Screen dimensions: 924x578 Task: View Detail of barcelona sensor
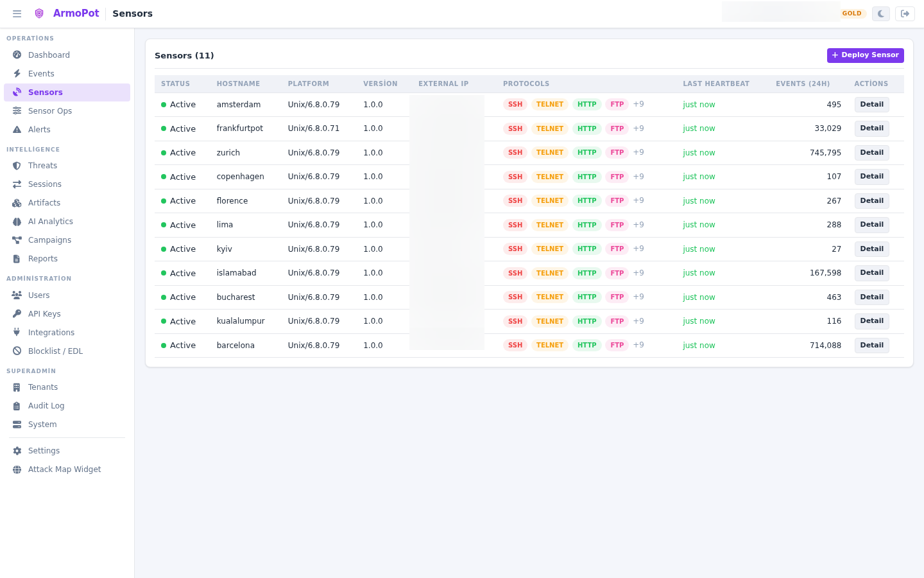871,345
